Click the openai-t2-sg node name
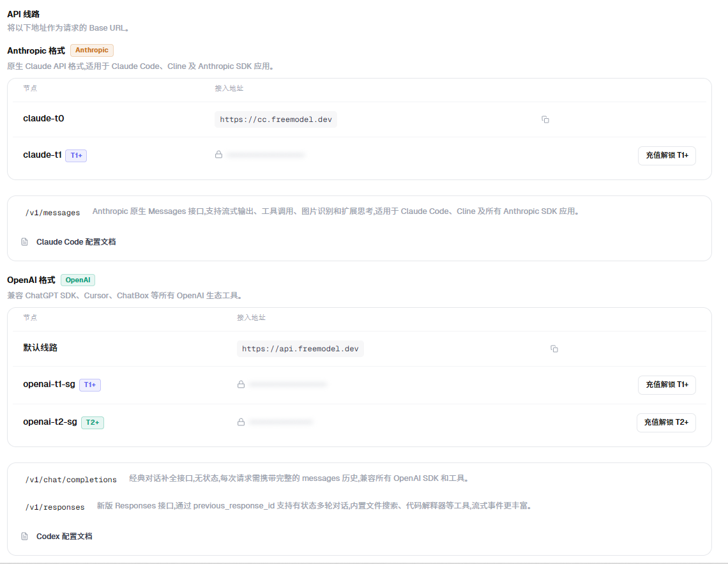Viewport: 728px width, 564px height. pyautogui.click(x=50, y=422)
